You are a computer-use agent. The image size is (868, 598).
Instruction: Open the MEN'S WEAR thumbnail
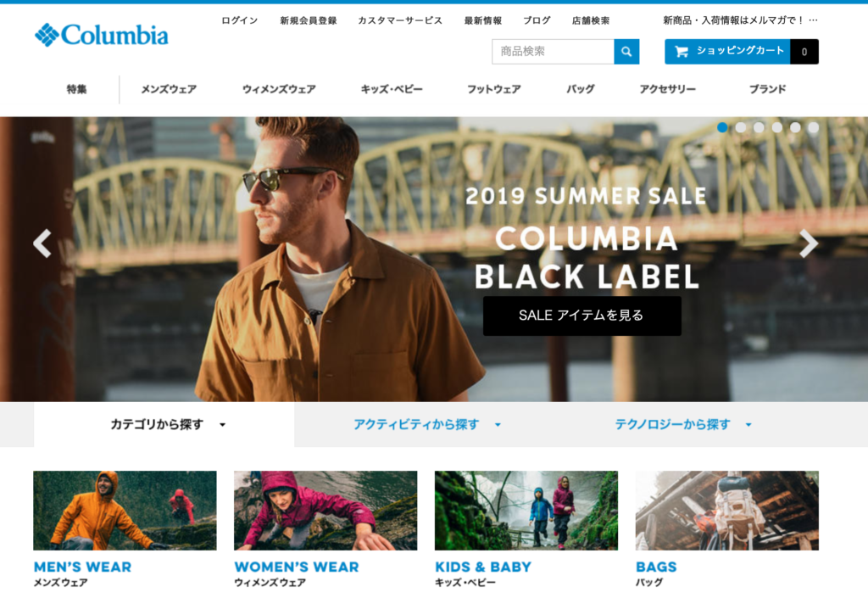point(125,511)
